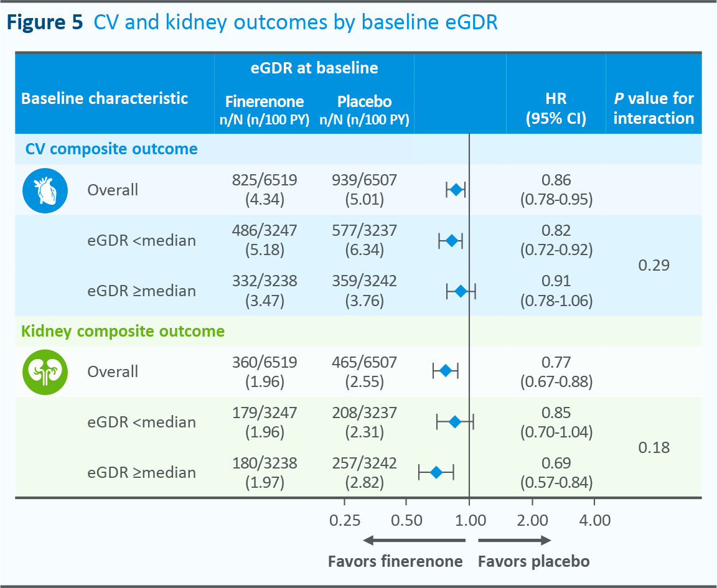717x588 pixels.
Task: Select the diamond for CV eGDR ≥median
Action: pyautogui.click(x=461, y=291)
